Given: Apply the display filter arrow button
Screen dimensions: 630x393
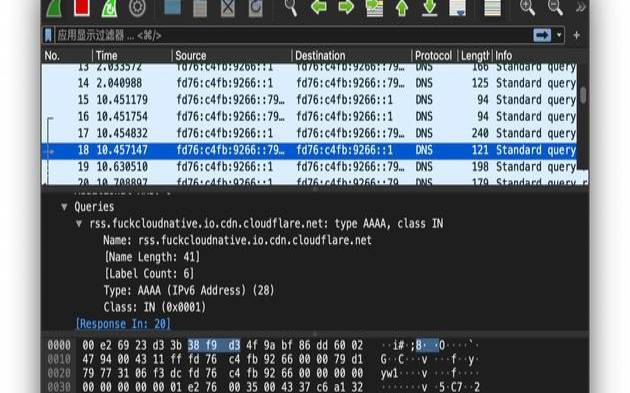Looking at the screenshot, I should pyautogui.click(x=542, y=35).
